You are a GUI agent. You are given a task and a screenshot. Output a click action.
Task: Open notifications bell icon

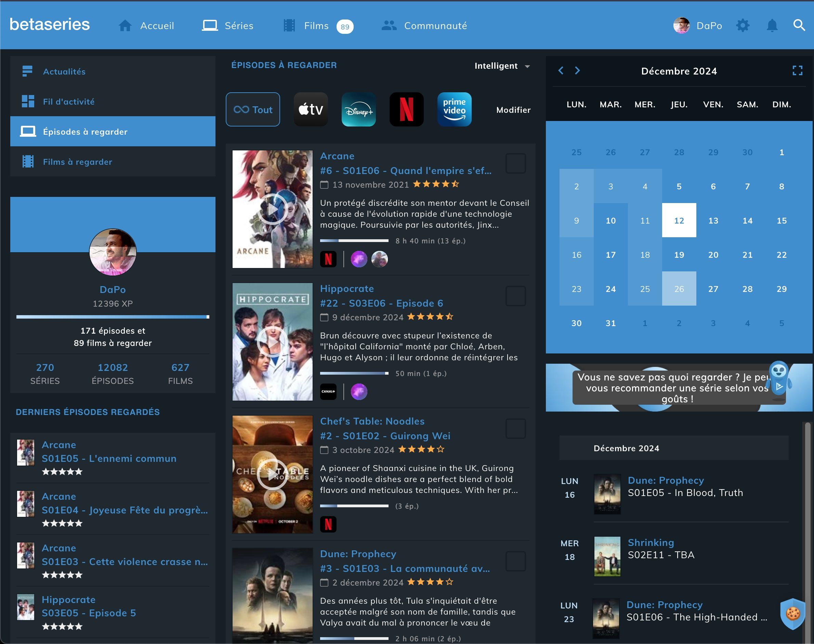772,26
